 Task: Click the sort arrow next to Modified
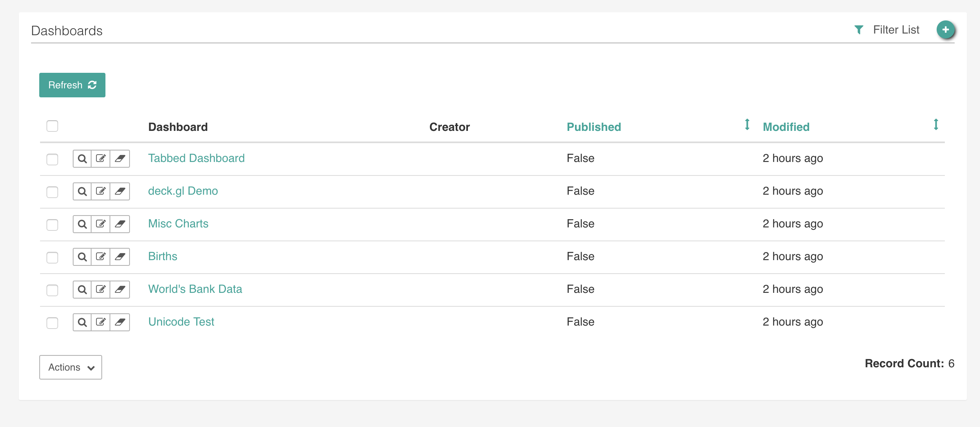tap(936, 125)
